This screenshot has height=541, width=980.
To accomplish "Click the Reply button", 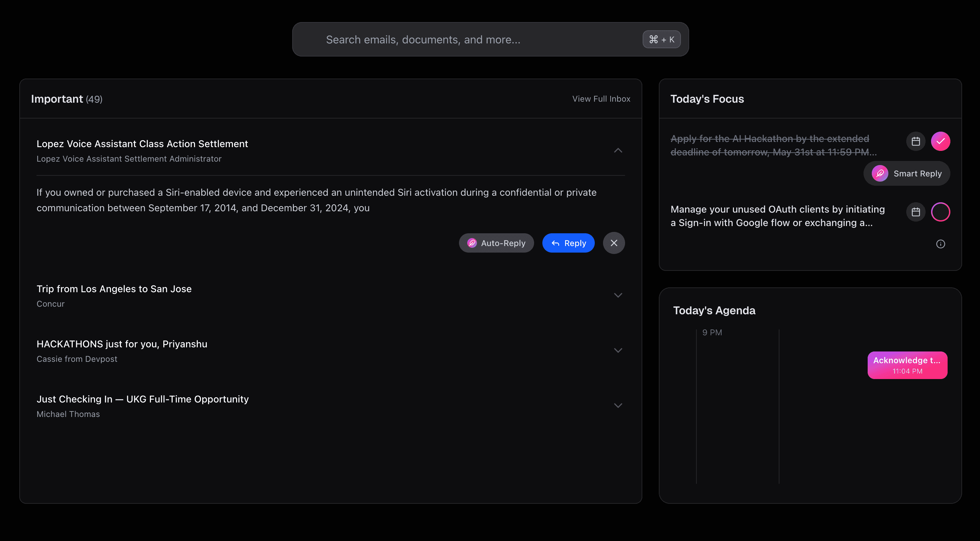I will click(x=568, y=243).
